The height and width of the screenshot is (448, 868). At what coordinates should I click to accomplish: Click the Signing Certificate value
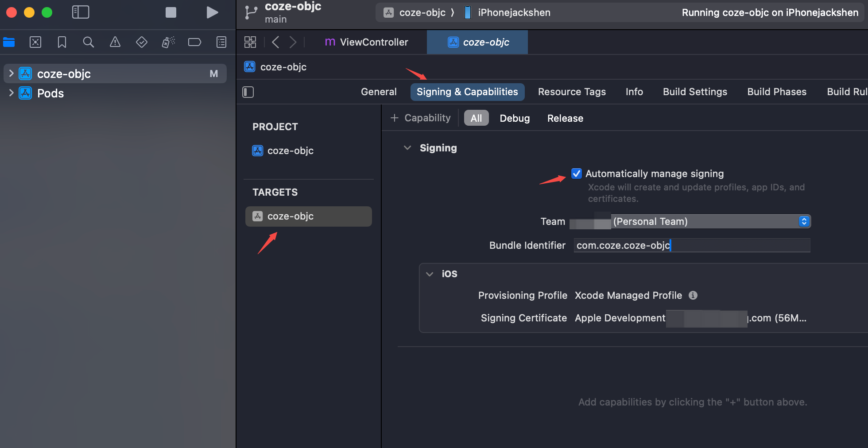tap(690, 318)
